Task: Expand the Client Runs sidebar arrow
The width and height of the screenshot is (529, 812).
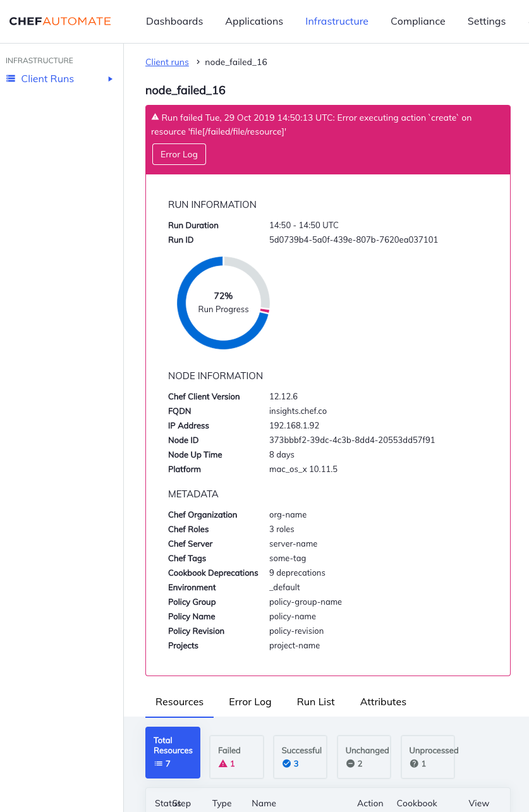Action: click(x=110, y=78)
